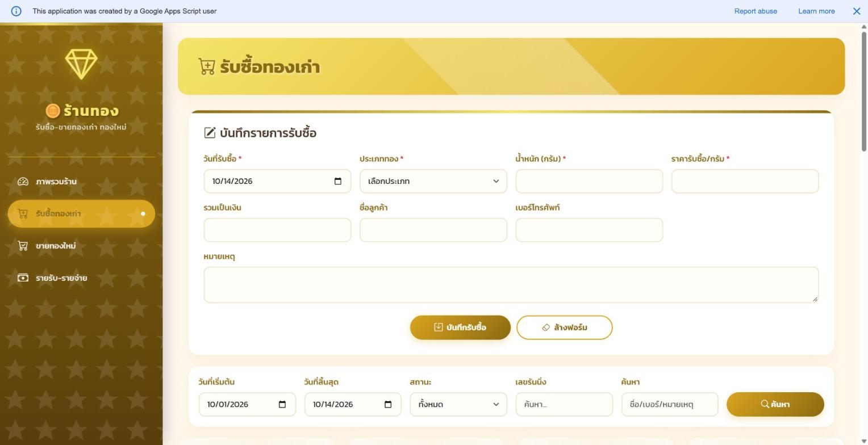Click the save icon on บันทึกรับซื้อ button
This screenshot has height=445, width=868.
pos(439,328)
